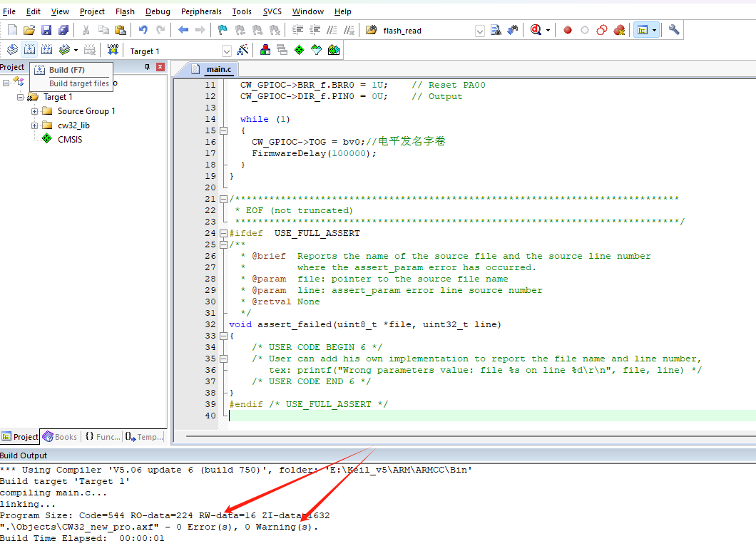Place cursor on line 40 of main.c
Image resolution: width=756 pixels, height=546 pixels.
(x=492, y=416)
